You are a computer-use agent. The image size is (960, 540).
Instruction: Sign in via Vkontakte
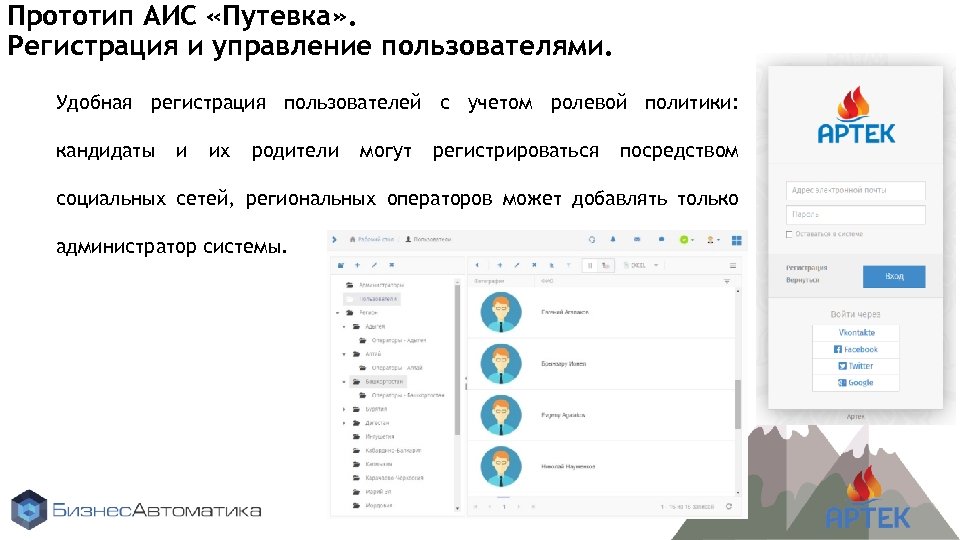(x=856, y=332)
